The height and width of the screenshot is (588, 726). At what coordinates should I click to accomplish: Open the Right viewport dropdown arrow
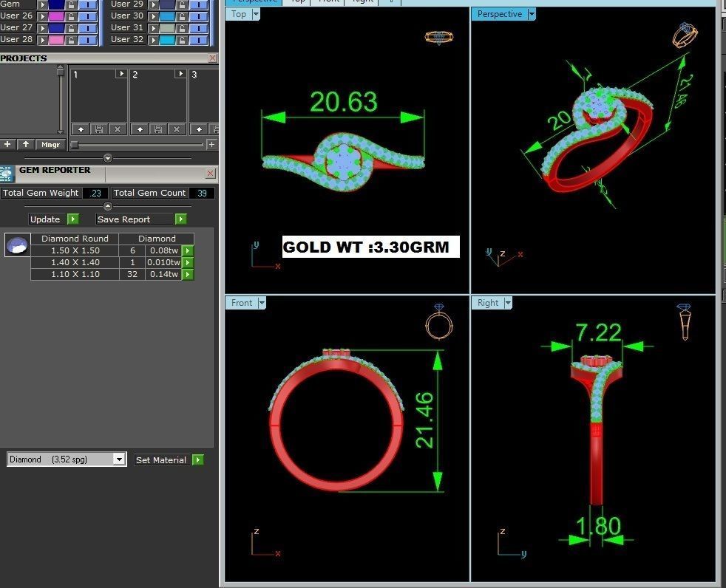point(508,303)
